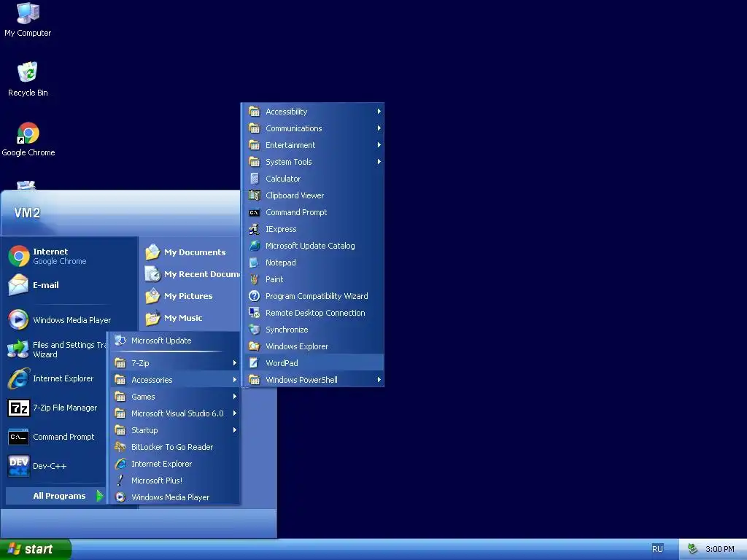Click the Windows PowerShell label
Image resolution: width=747 pixels, height=560 pixels.
tap(301, 379)
